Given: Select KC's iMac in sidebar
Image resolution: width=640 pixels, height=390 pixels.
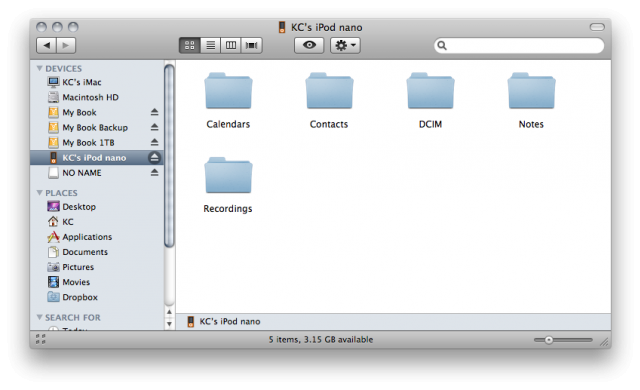Looking at the screenshot, I should 97,82.
